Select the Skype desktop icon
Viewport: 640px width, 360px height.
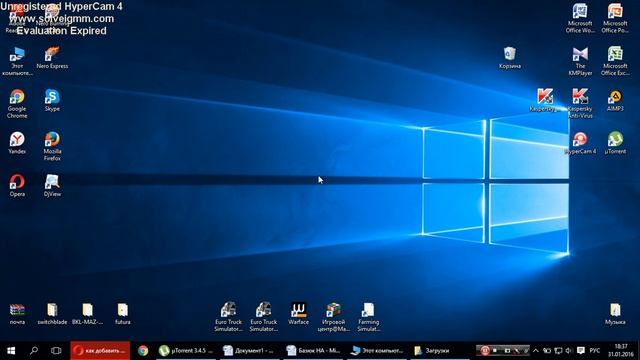(x=52, y=100)
